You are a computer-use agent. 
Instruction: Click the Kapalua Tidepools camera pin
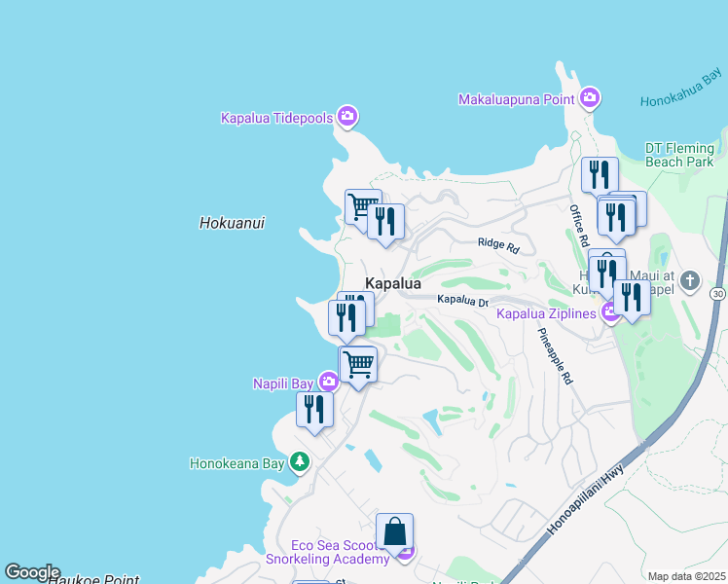coord(346,117)
